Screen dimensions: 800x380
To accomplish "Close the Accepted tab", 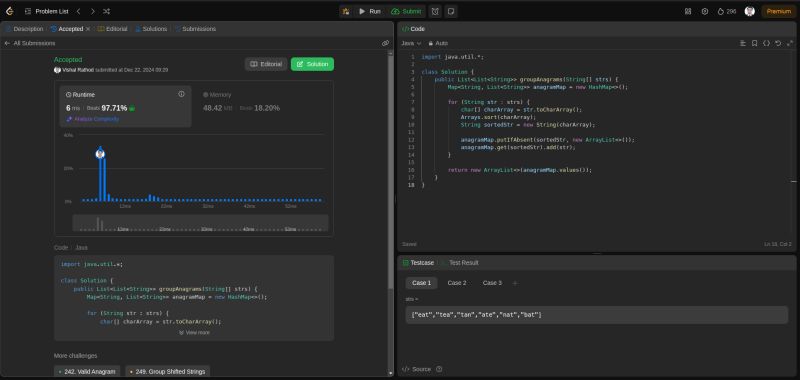I will tap(88, 29).
